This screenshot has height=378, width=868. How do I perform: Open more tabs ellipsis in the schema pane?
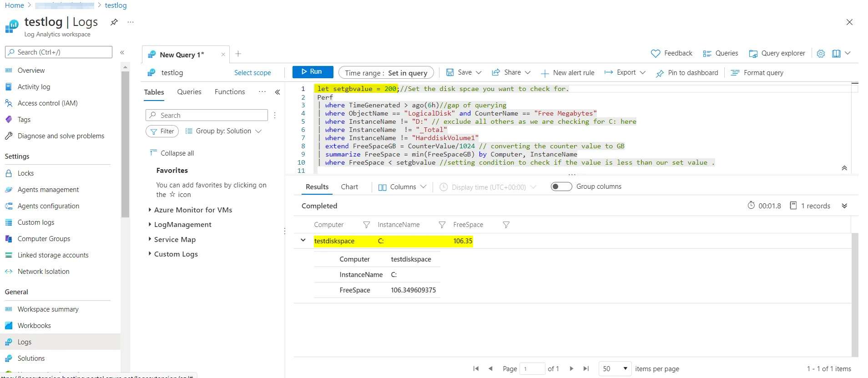tap(262, 92)
